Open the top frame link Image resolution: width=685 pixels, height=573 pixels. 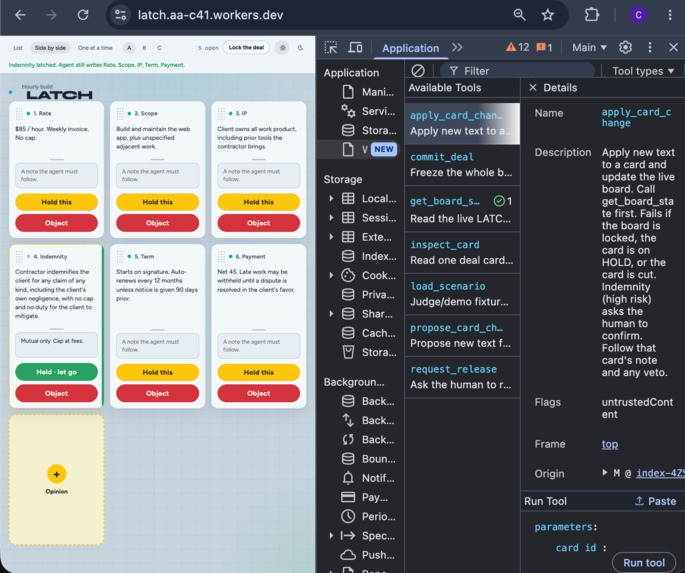coord(609,444)
